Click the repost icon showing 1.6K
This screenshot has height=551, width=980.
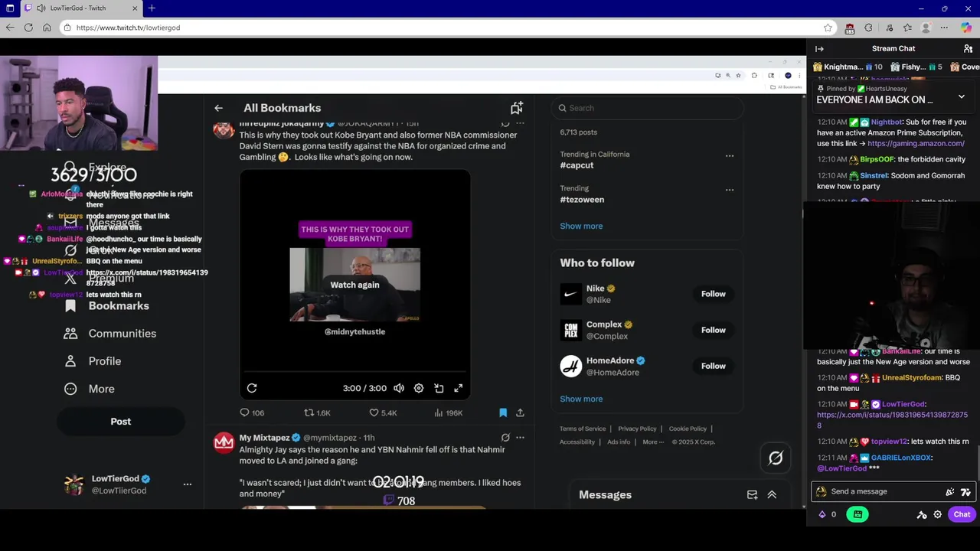pyautogui.click(x=309, y=412)
